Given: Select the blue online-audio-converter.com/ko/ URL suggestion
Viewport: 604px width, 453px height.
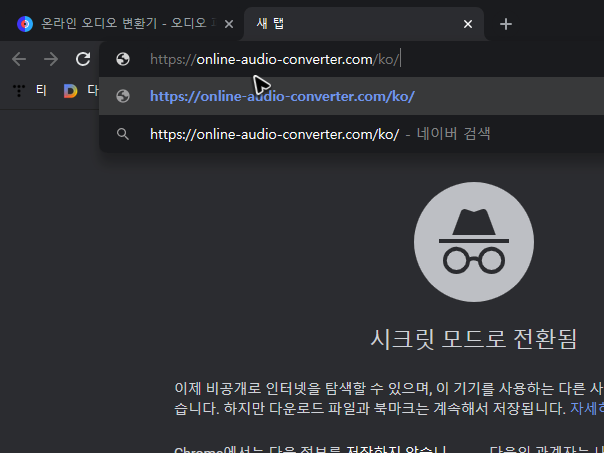Looking at the screenshot, I should 351,96.
